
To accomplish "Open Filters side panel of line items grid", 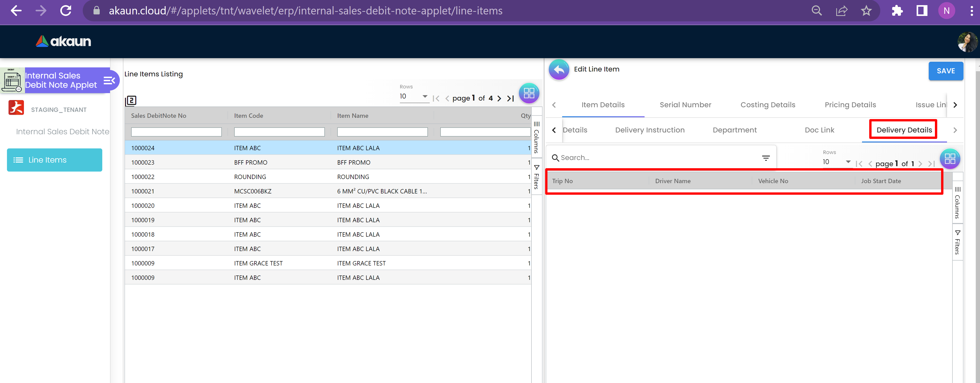I will [x=536, y=177].
